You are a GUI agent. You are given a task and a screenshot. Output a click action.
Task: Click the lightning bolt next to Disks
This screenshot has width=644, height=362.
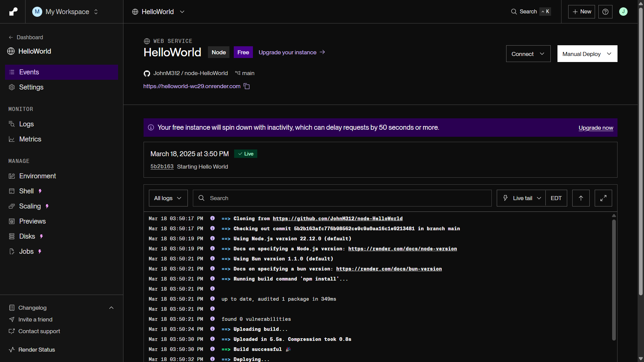pyautogui.click(x=42, y=236)
